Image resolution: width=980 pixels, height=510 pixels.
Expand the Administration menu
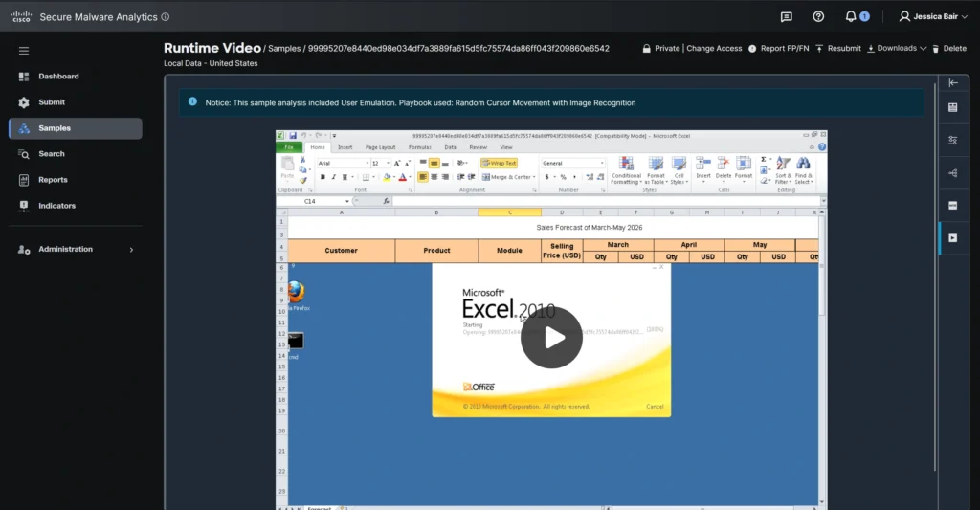coord(76,249)
